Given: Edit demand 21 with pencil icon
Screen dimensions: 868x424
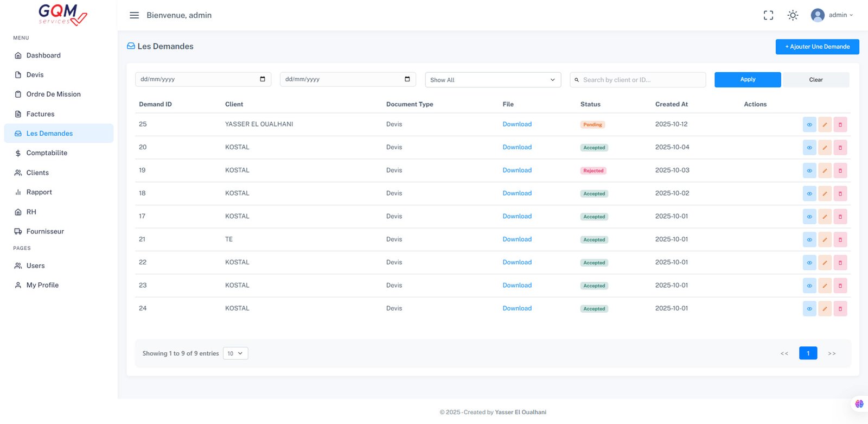Looking at the screenshot, I should pos(825,239).
